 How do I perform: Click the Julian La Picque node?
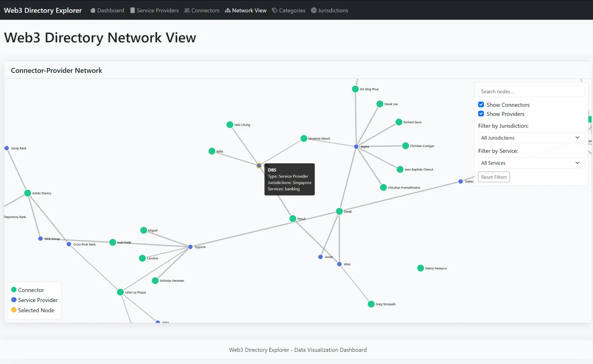(120, 292)
